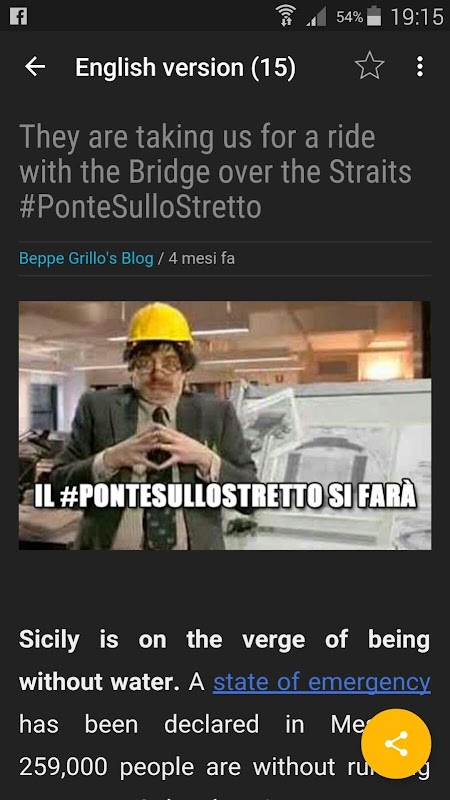Tap the yellow share floating button
This screenshot has height=800, width=450.
coord(396,743)
